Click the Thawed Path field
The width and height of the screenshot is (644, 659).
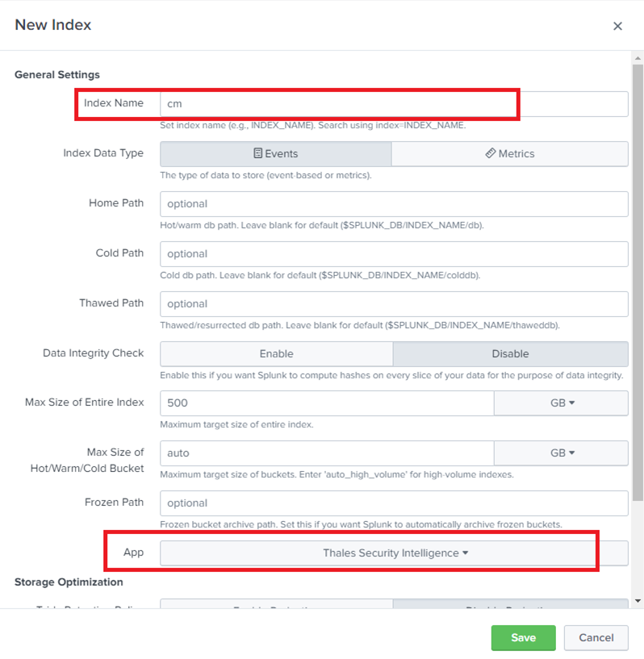coord(394,303)
